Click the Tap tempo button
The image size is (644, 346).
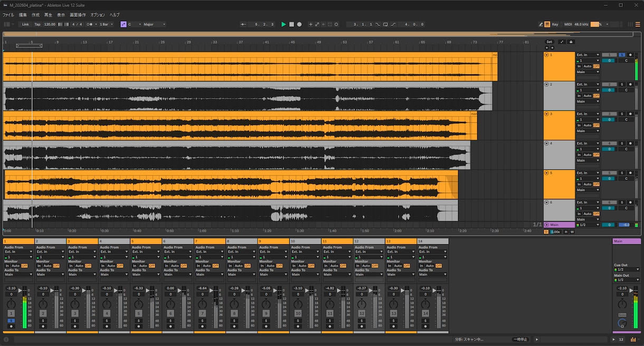tap(37, 24)
